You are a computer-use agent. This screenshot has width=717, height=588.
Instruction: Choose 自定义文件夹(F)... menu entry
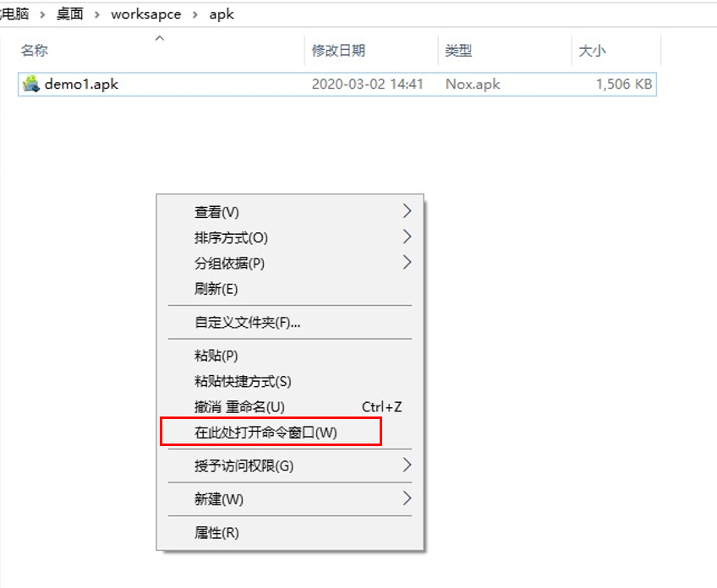[290, 323]
